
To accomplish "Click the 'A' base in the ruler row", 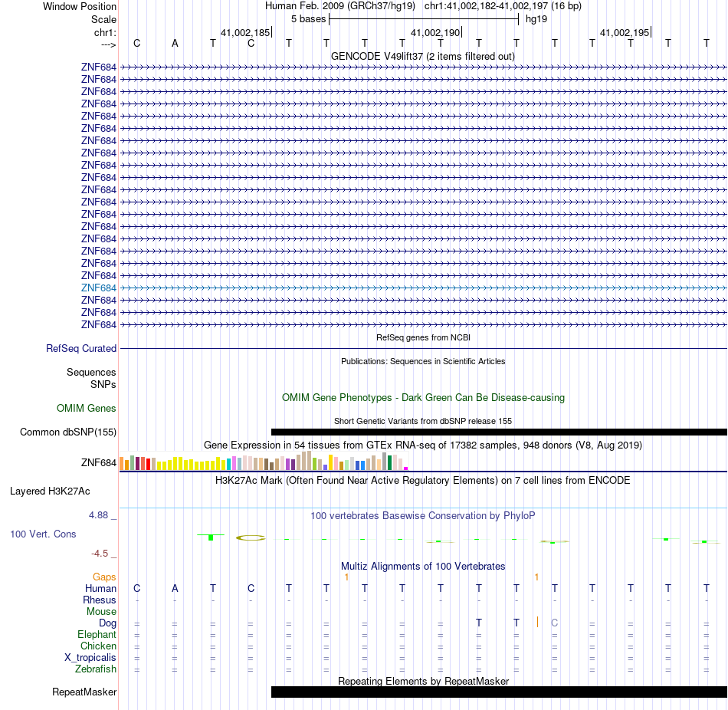I will click(175, 43).
